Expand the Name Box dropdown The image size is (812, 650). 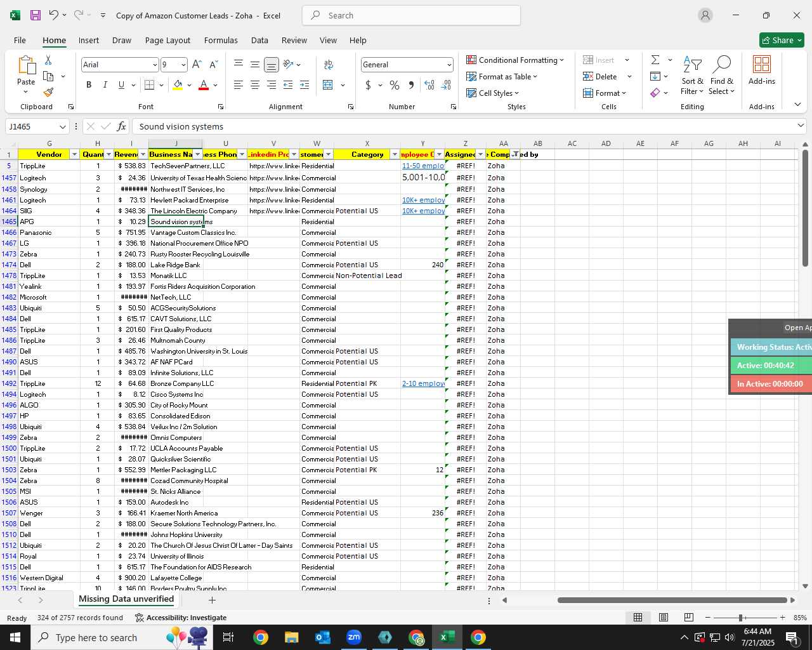point(62,126)
